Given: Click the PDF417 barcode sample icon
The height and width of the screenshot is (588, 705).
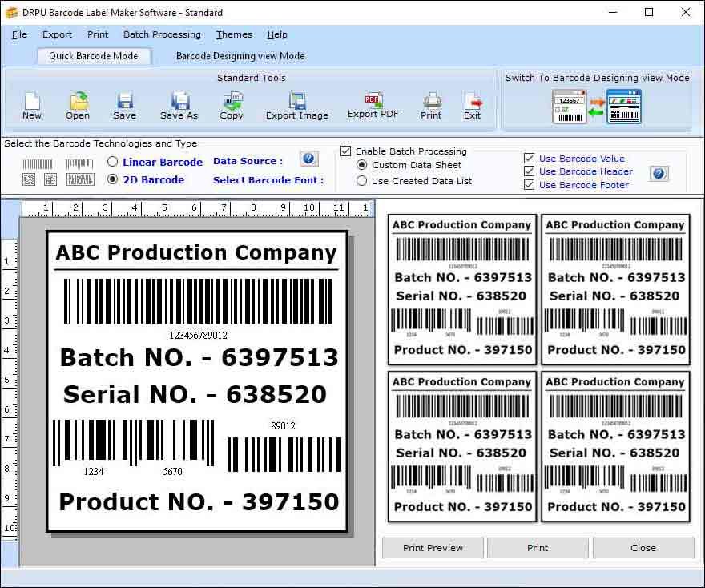Looking at the screenshot, I should point(80,179).
